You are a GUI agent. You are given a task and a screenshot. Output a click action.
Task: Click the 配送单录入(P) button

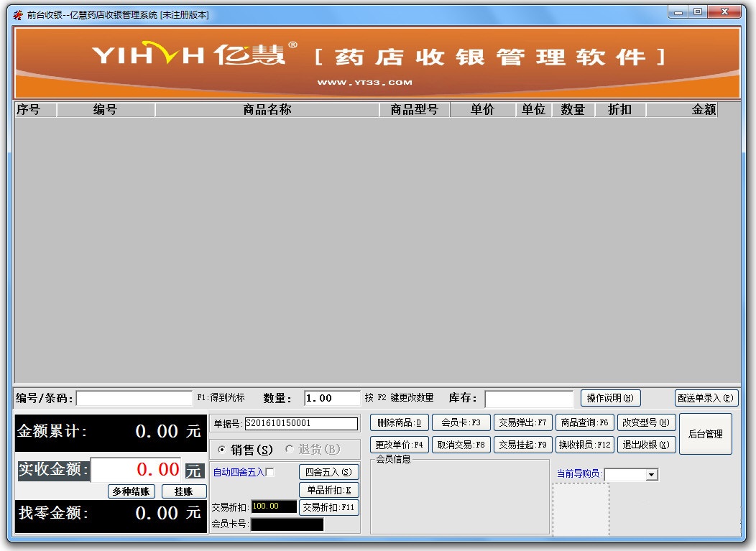(x=706, y=398)
